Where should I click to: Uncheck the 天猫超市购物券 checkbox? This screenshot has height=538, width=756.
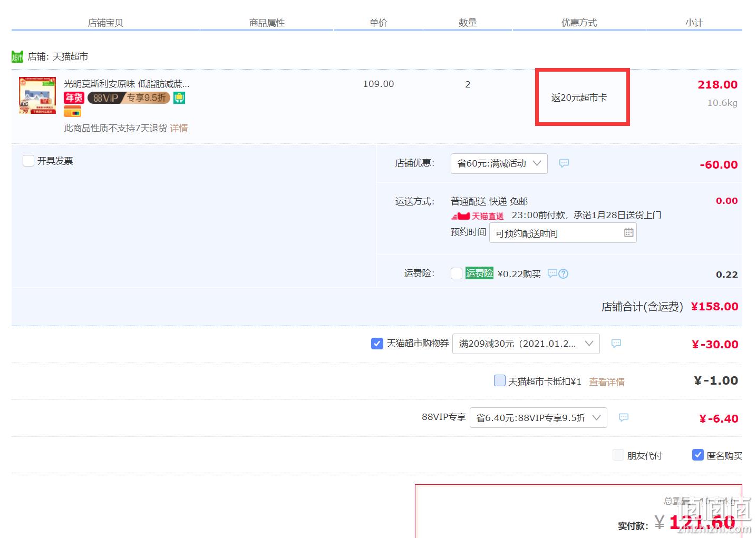click(x=377, y=344)
